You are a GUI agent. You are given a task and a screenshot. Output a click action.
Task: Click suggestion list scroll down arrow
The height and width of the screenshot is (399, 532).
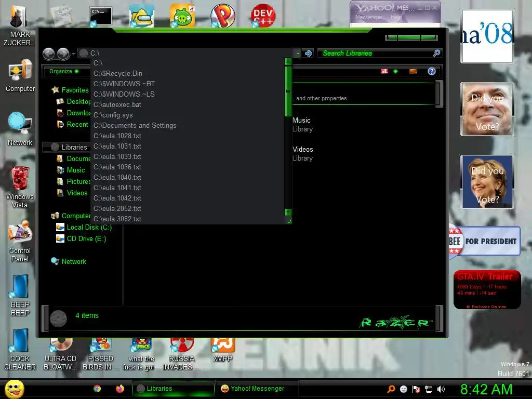tap(288, 212)
